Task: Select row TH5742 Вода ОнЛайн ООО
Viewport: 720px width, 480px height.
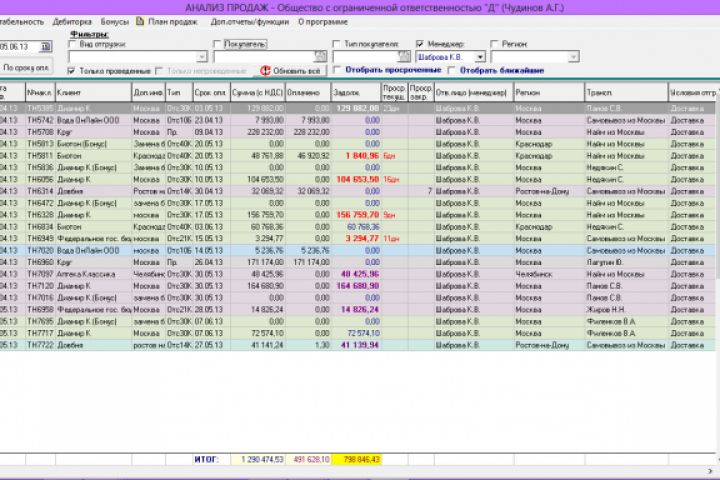Action: 357,120
